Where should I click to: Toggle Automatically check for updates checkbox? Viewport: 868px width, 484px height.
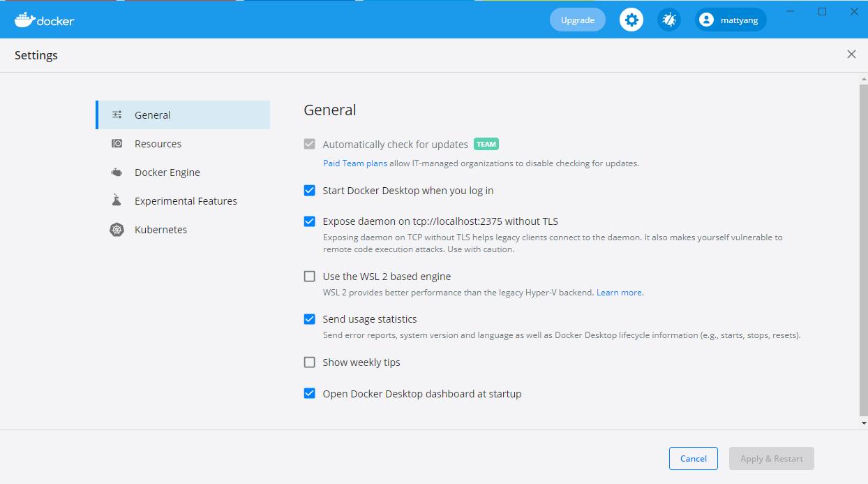pos(310,144)
